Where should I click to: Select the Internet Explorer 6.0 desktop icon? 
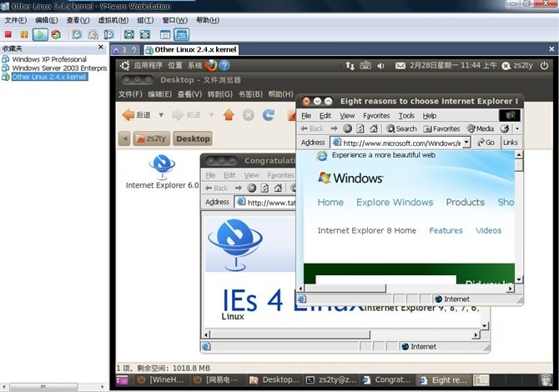[x=162, y=172]
